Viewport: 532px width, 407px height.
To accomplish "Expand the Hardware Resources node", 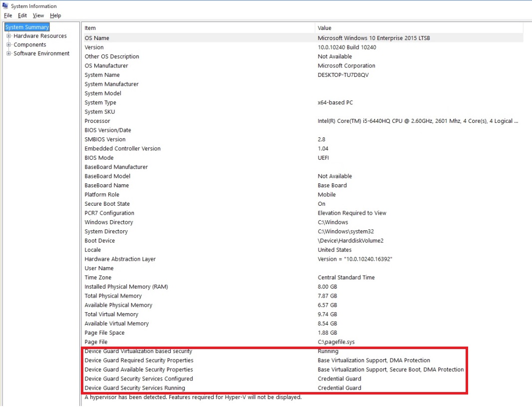I will [x=8, y=35].
